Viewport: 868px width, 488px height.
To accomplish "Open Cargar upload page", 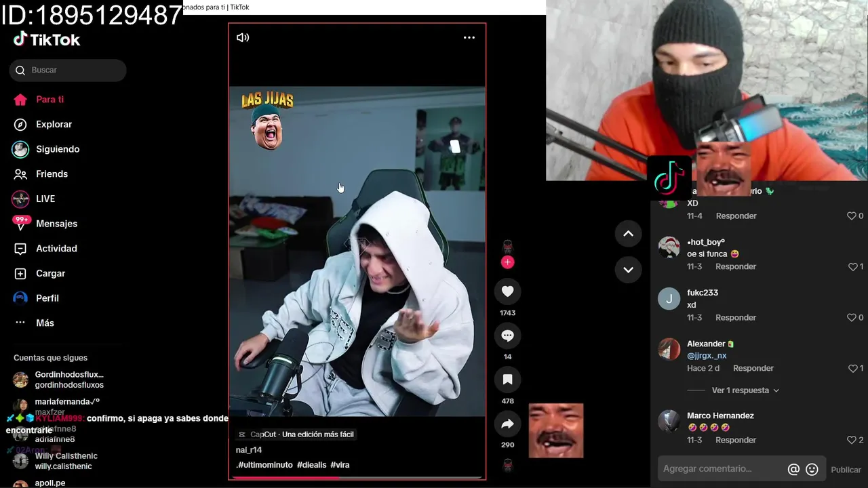I will point(50,274).
